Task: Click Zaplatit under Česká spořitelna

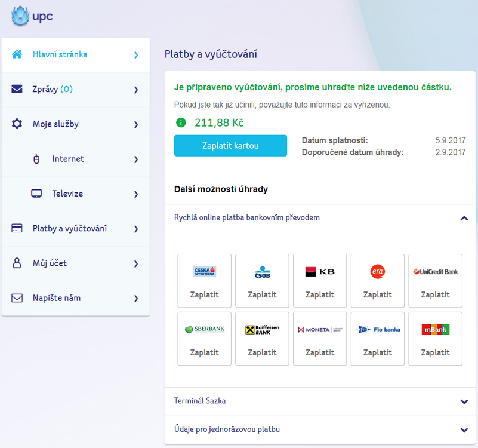Action: (x=204, y=294)
